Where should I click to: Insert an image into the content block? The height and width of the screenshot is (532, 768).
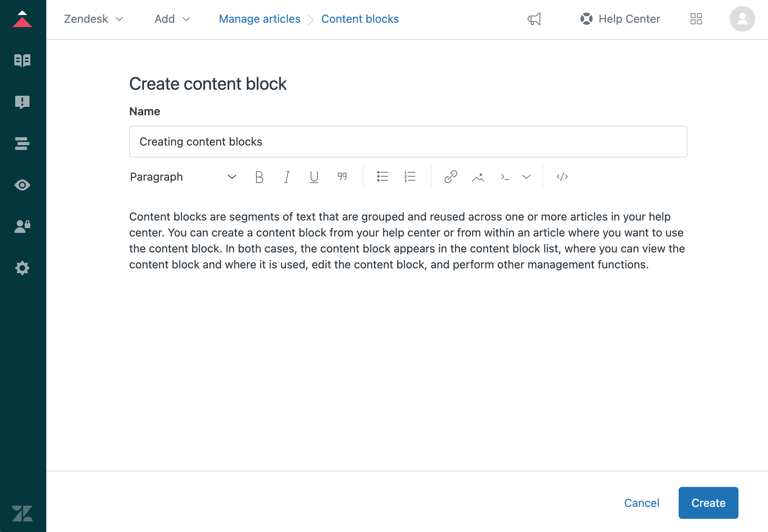(478, 177)
